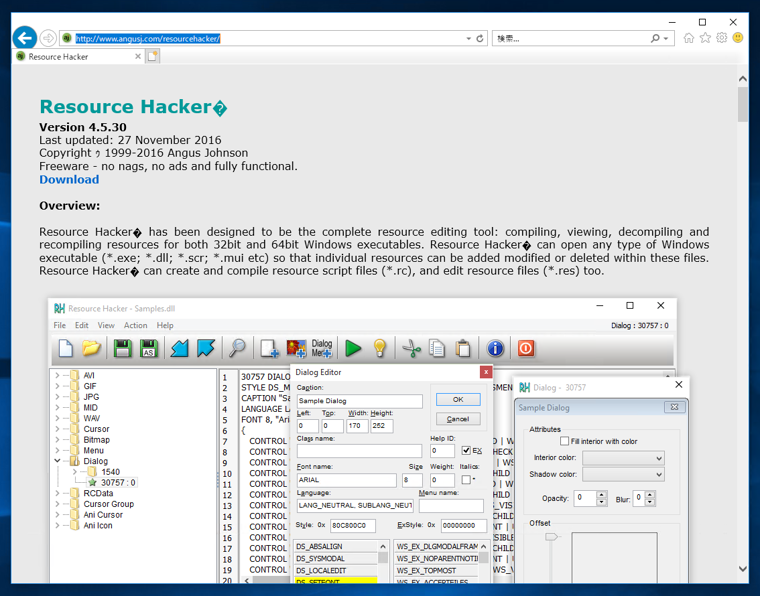Click the browser address bar URL

(x=148, y=38)
